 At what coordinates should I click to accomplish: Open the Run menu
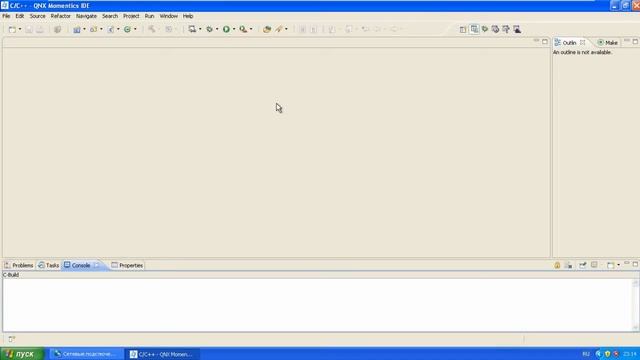149,16
